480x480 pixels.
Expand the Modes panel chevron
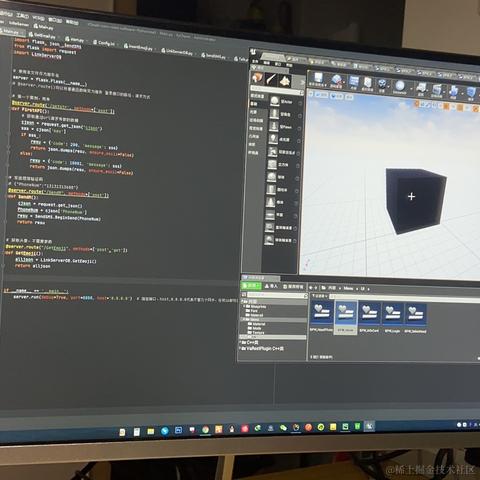pos(302,82)
